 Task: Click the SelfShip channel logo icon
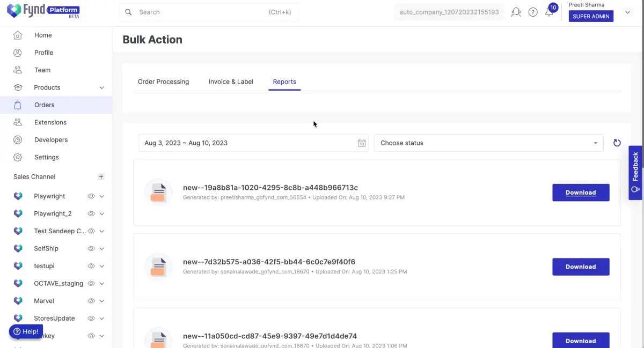pyautogui.click(x=18, y=248)
